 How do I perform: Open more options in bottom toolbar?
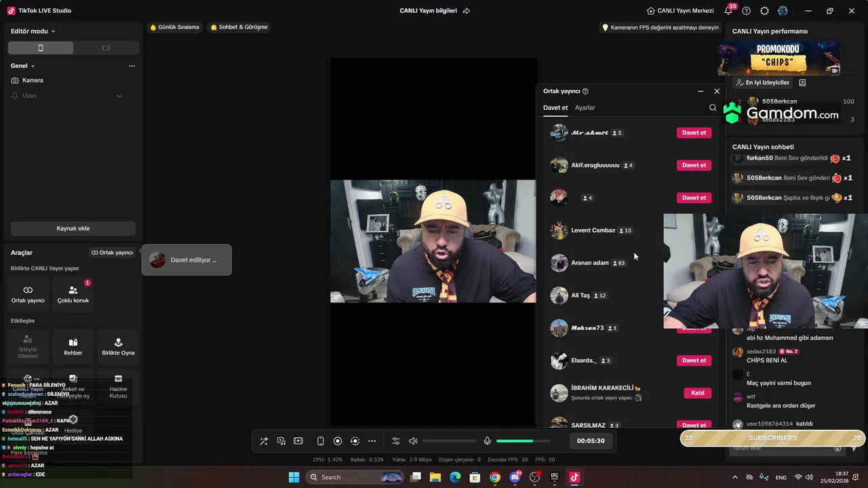[372, 441]
